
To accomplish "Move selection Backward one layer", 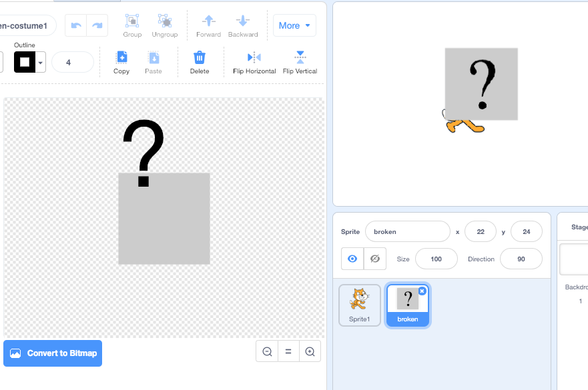I will [243, 26].
